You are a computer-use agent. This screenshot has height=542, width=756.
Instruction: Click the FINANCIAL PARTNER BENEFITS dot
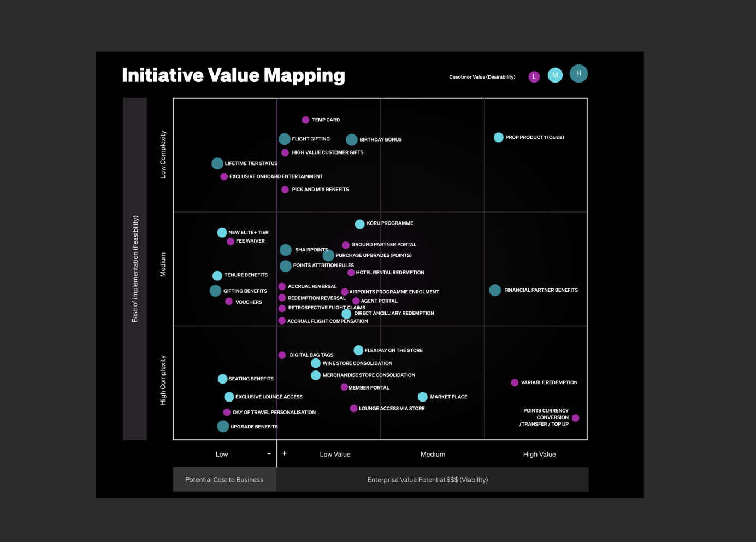(x=495, y=290)
